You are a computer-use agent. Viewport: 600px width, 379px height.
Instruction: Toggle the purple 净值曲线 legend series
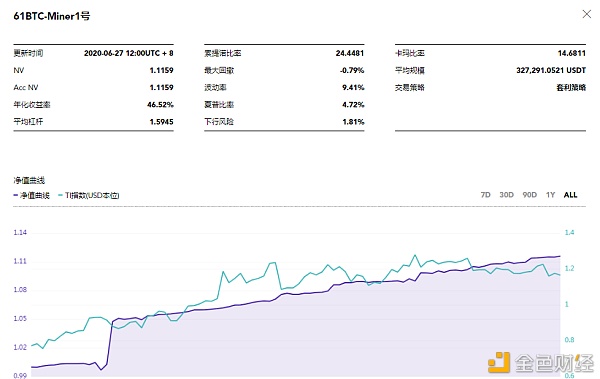[x=32, y=195]
